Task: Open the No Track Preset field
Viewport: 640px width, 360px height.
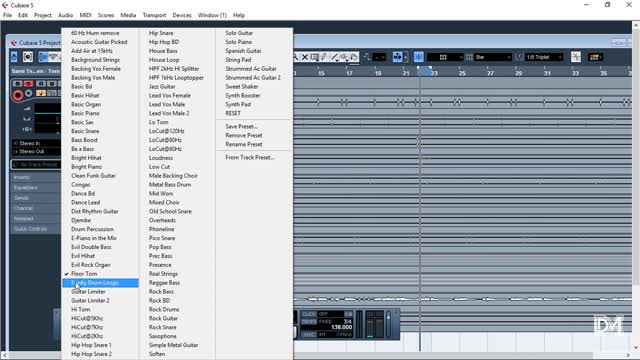Action: [x=36, y=164]
